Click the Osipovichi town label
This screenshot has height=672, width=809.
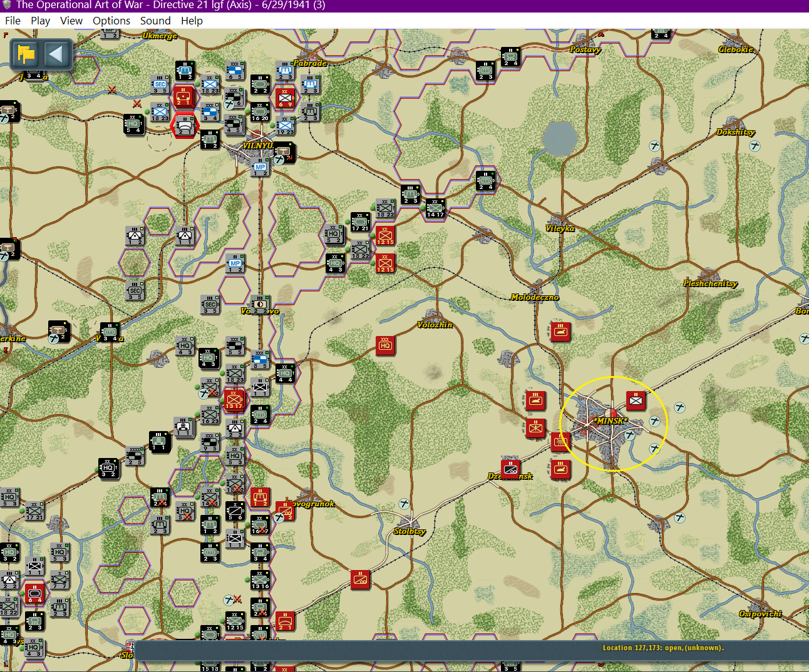point(760,614)
